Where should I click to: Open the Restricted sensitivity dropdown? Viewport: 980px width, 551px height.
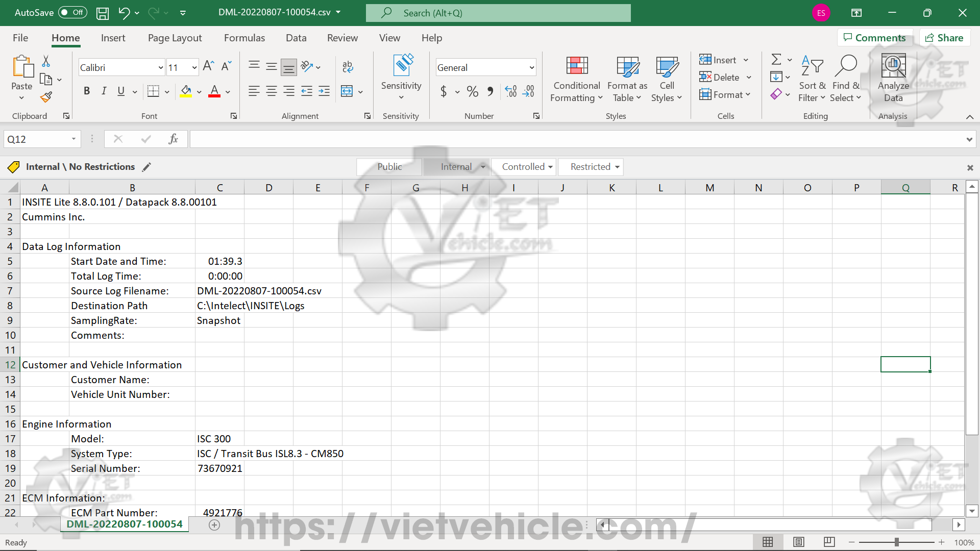point(617,167)
